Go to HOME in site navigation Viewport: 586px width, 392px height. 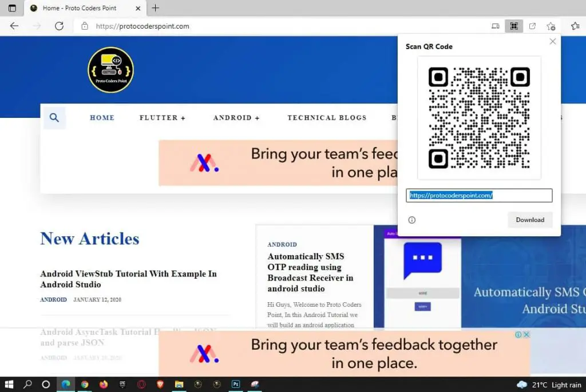tap(102, 118)
